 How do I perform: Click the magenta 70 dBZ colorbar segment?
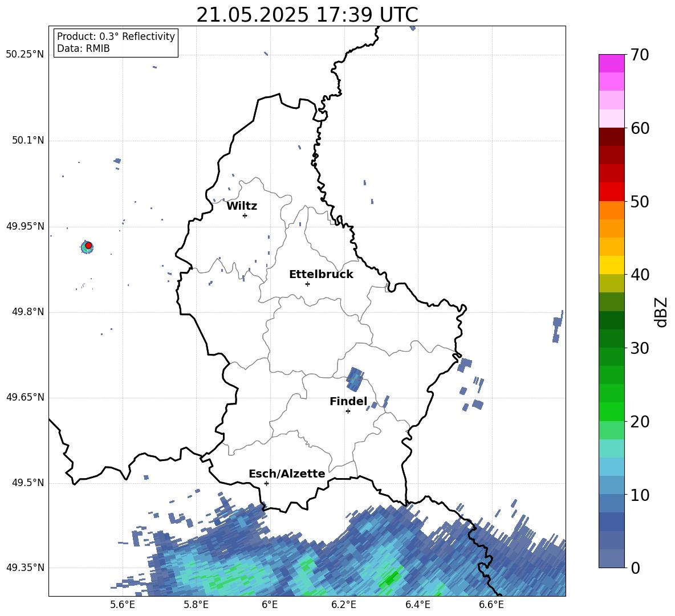tap(611, 63)
